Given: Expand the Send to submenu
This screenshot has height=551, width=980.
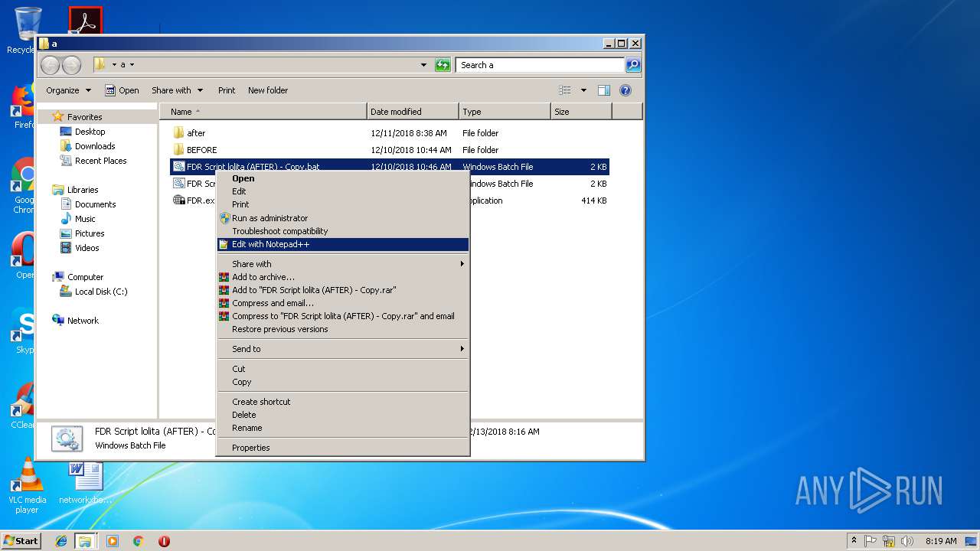Looking at the screenshot, I should click(343, 349).
